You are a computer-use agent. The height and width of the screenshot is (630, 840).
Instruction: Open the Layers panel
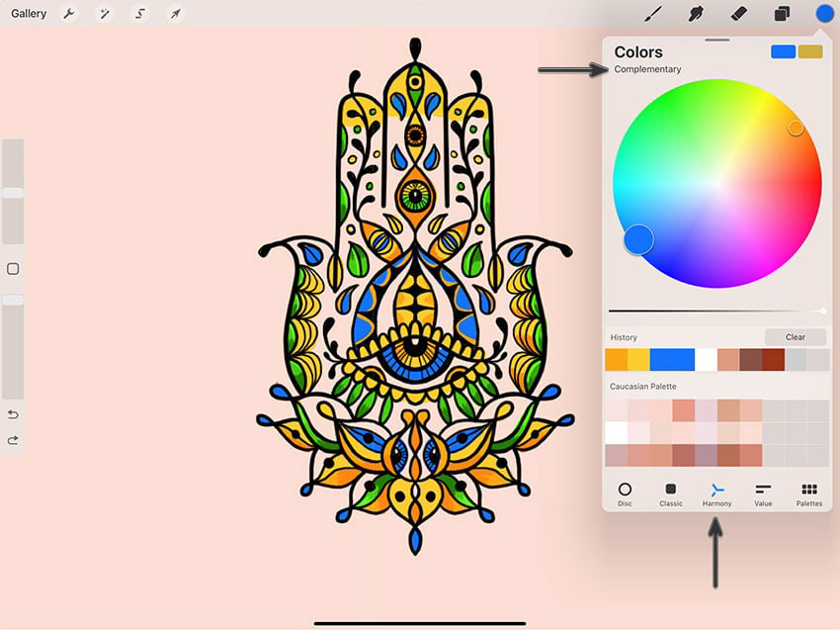(782, 14)
